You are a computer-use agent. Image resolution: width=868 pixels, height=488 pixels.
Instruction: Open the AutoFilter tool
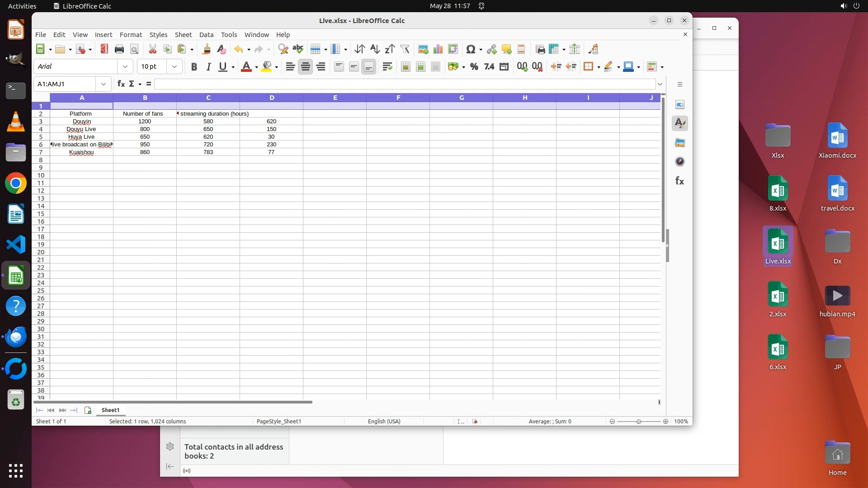click(x=405, y=49)
